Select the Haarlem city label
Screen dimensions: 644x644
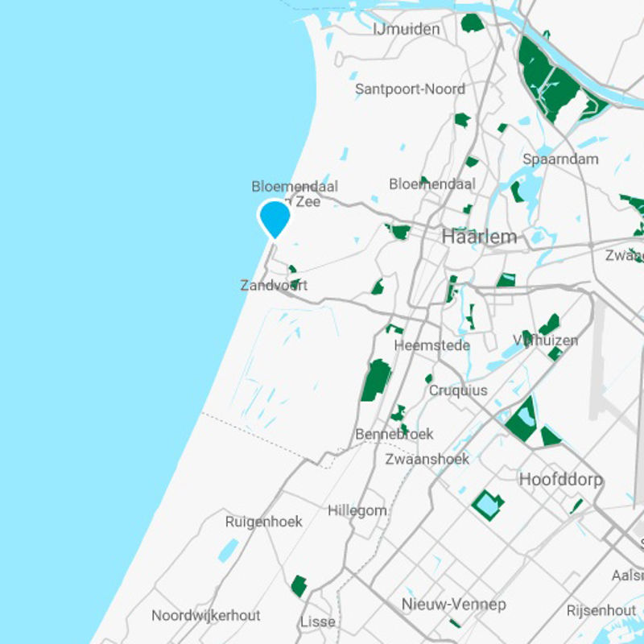[x=479, y=237]
